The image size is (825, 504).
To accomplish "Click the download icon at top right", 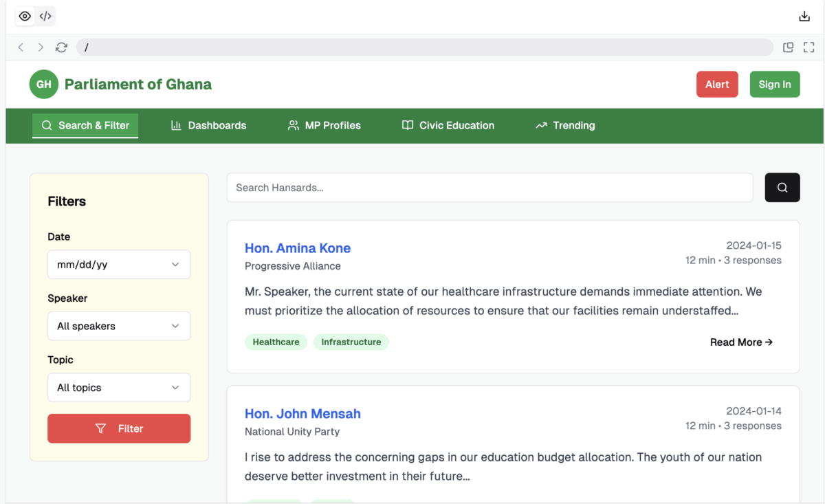I will pyautogui.click(x=804, y=17).
